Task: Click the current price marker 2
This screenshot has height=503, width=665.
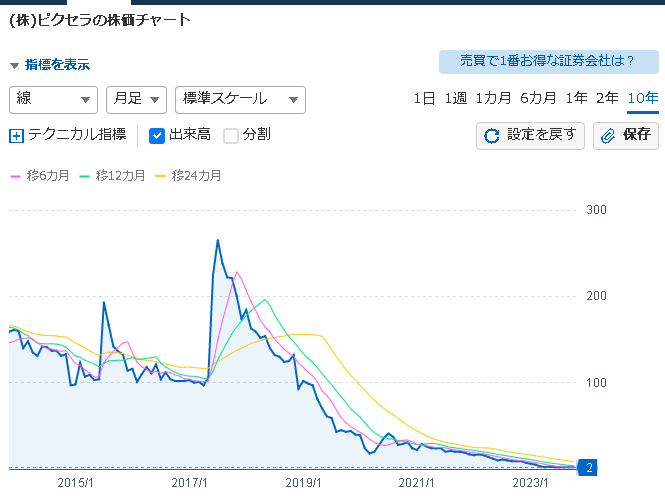Action: pos(587,467)
